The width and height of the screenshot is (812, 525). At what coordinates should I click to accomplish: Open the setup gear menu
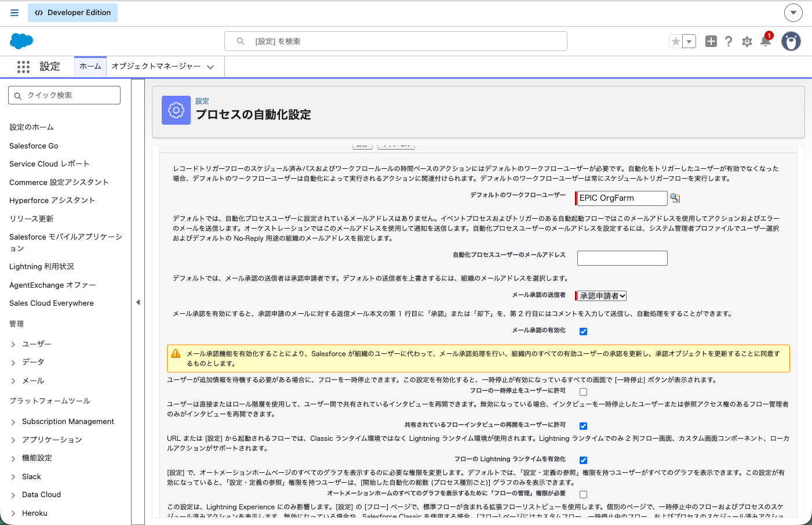point(747,42)
